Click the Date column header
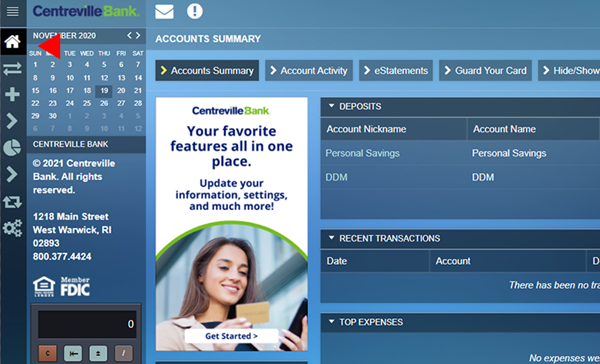This screenshot has height=364, width=600. click(x=375, y=261)
